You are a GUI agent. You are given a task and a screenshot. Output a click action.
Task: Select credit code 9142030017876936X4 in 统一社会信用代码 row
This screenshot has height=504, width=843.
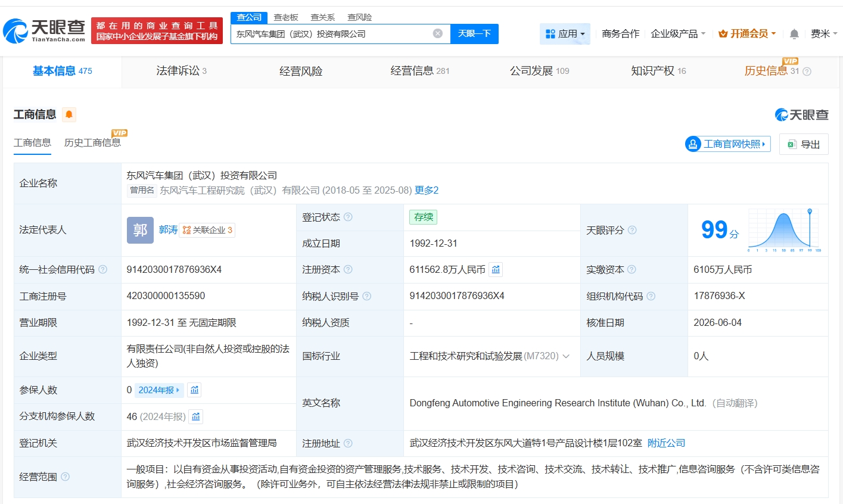[x=174, y=270]
